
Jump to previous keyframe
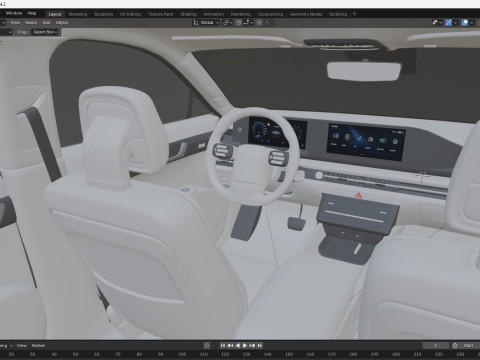click(230, 346)
